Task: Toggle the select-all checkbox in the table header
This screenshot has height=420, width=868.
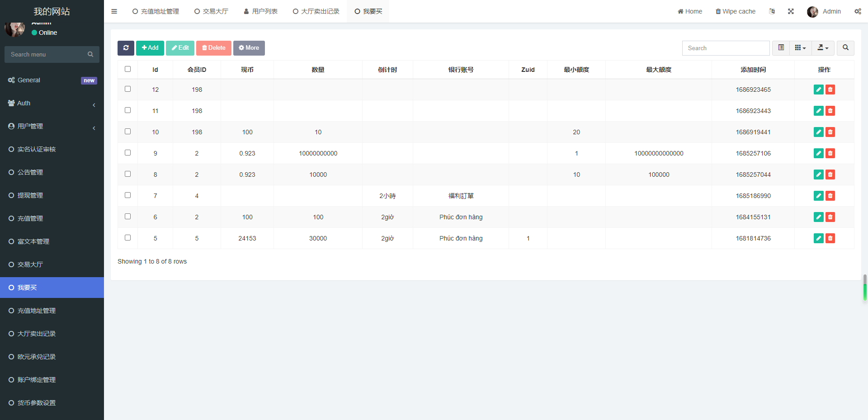Action: click(x=127, y=69)
